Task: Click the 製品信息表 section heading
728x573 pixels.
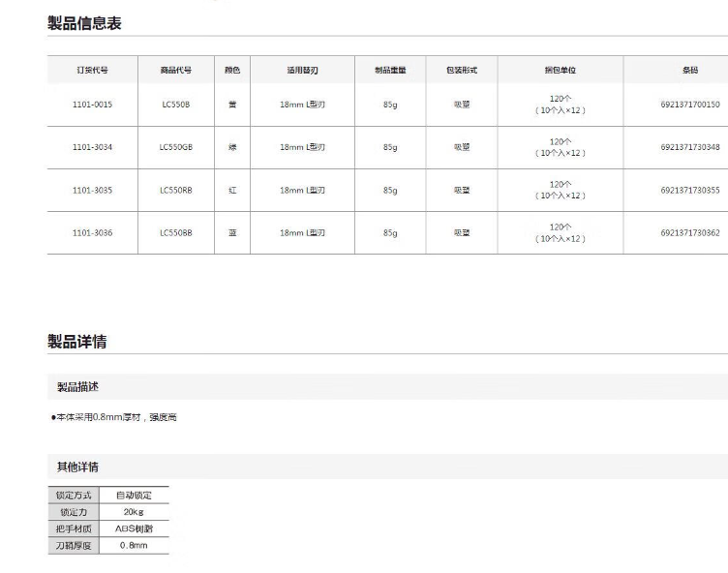Action: pos(84,22)
